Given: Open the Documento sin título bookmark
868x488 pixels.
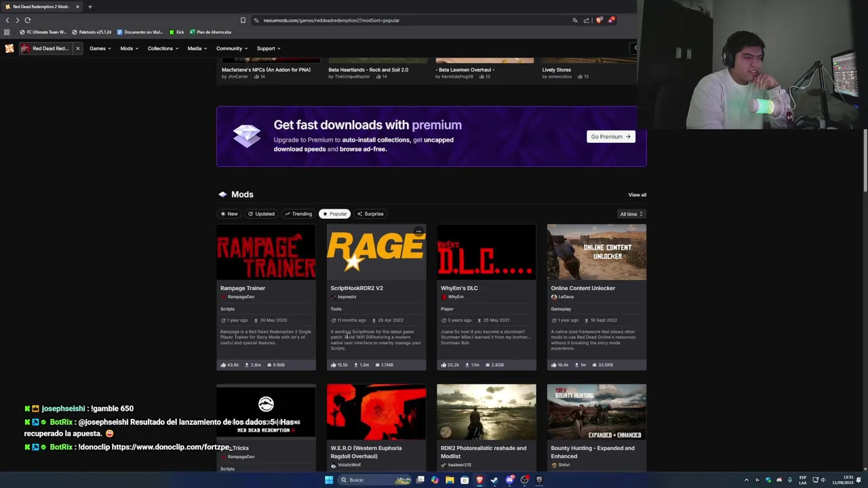Looking at the screenshot, I should pos(140,32).
